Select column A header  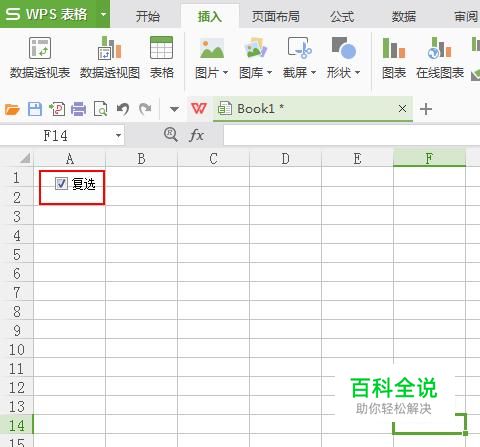click(70, 159)
